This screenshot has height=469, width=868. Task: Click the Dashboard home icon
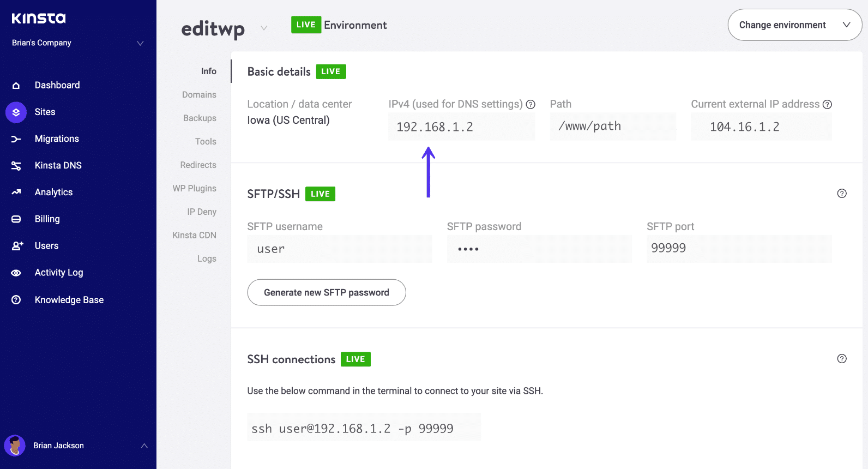(16, 86)
